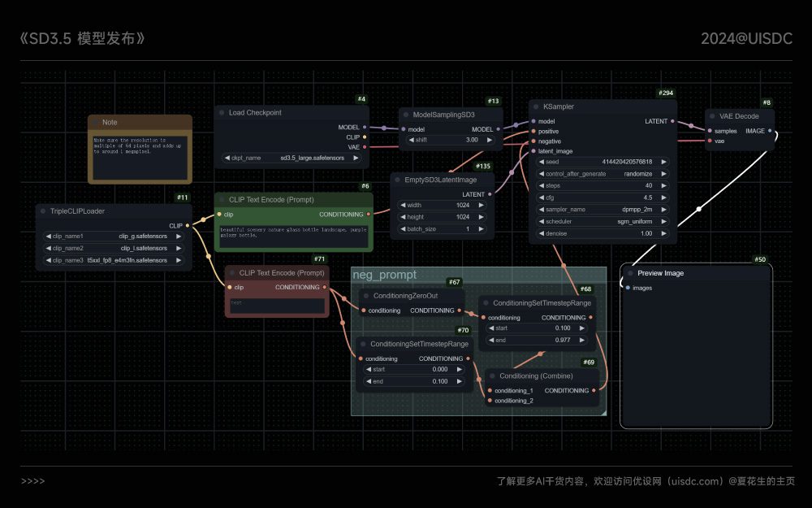Decrease the shift value in ModelSamplingSD3
This screenshot has width=812, height=508.
coord(411,140)
